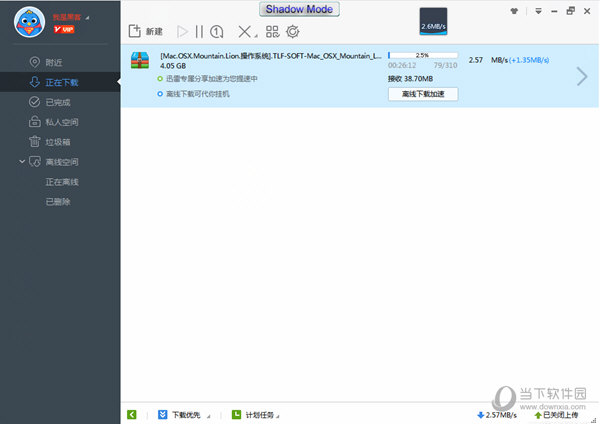Click the Shadow Mode button
The height and width of the screenshot is (424, 600).
point(299,9)
